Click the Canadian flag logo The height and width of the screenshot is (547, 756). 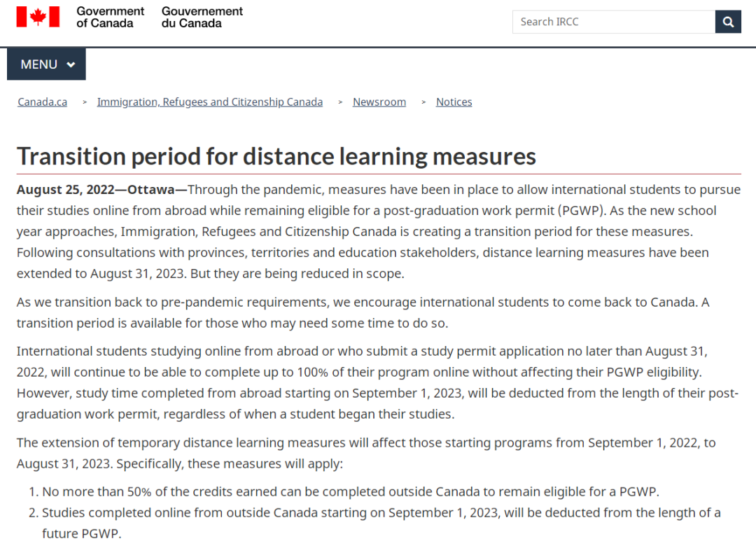[38, 17]
